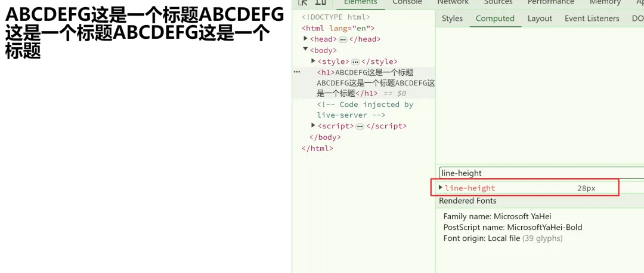Click the line-height property name
The width and height of the screenshot is (644, 273).
470,188
